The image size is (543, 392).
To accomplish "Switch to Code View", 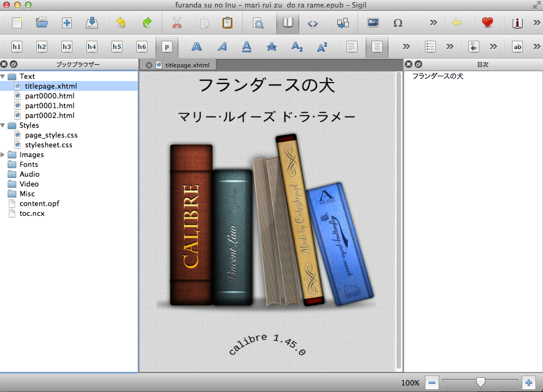I will tap(313, 23).
